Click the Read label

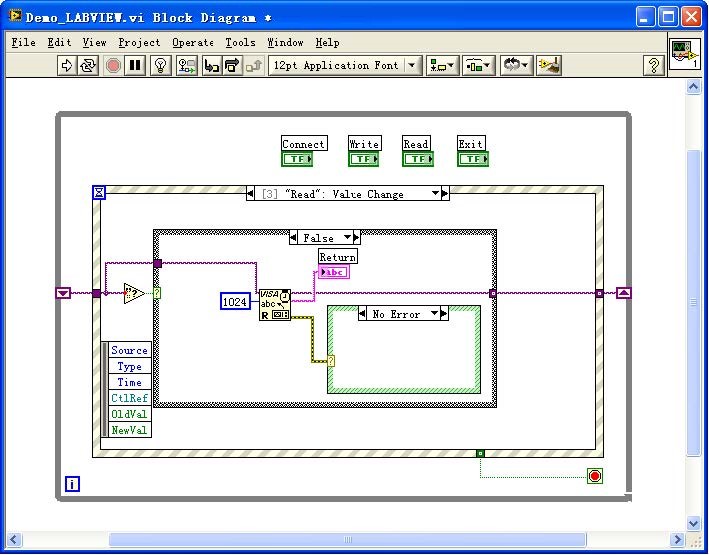click(416, 144)
